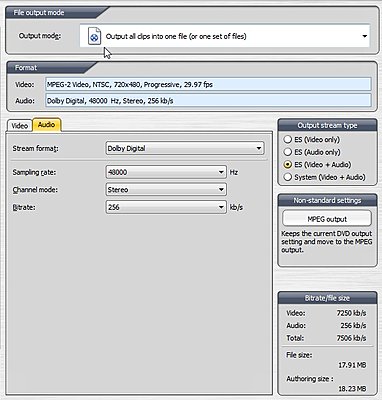Viewport: 382px width, 400px height.
Task: Click the 256 kb/s audio bitrate value
Action: point(353,325)
